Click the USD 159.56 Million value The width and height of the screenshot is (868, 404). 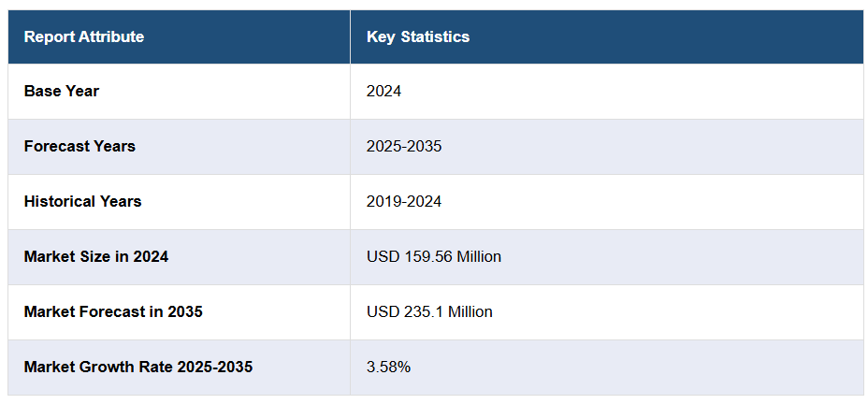[433, 256]
